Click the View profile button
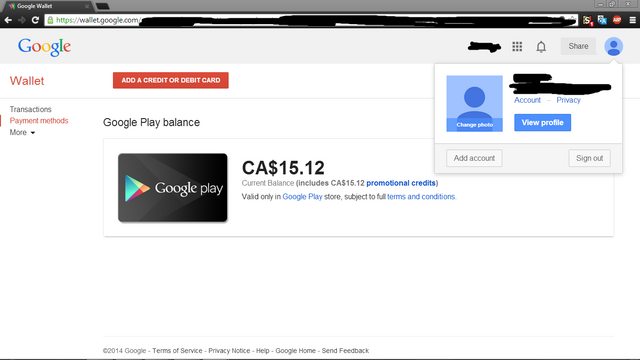 [x=542, y=122]
